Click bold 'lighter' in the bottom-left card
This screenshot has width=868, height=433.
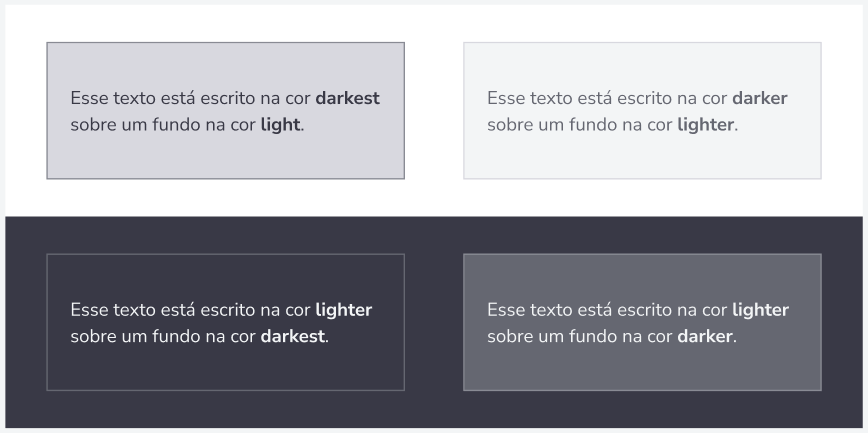point(344,310)
